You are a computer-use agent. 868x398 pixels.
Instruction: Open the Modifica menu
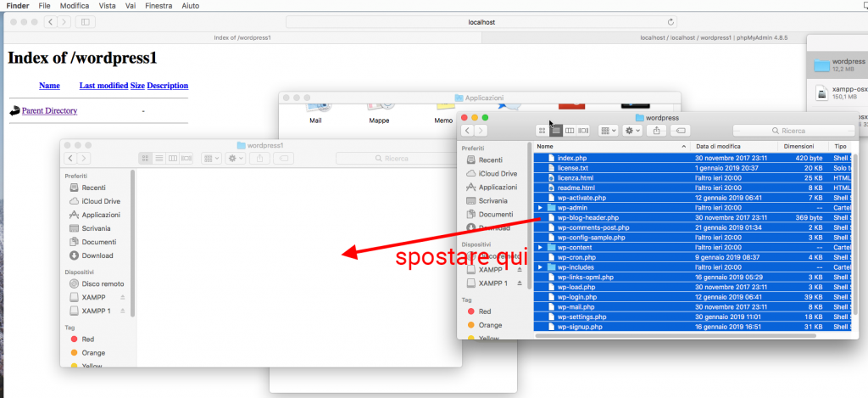75,6
